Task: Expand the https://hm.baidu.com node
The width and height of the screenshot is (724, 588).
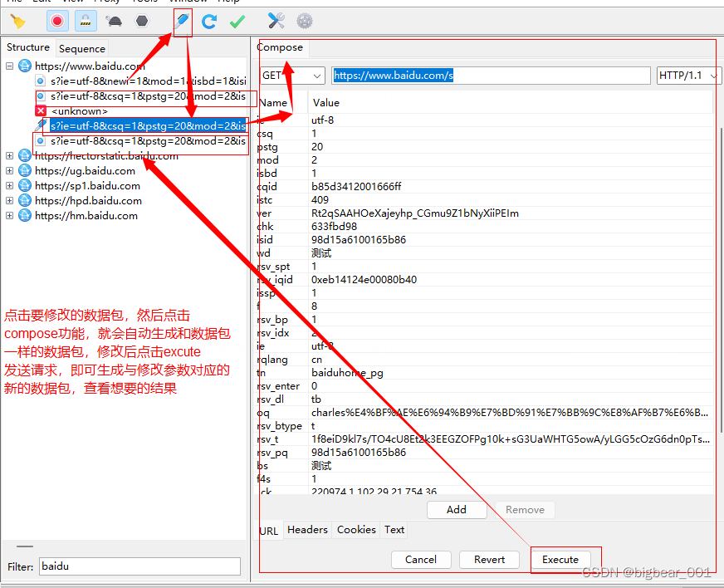Action: point(9,216)
